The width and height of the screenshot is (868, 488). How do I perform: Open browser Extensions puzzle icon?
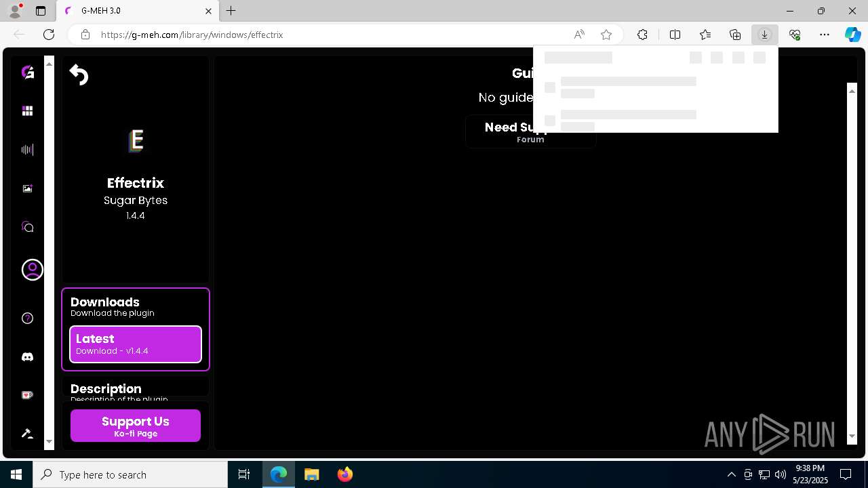click(642, 35)
